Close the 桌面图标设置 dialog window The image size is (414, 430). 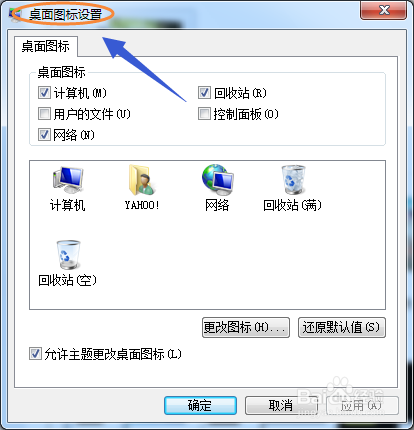coord(384,10)
